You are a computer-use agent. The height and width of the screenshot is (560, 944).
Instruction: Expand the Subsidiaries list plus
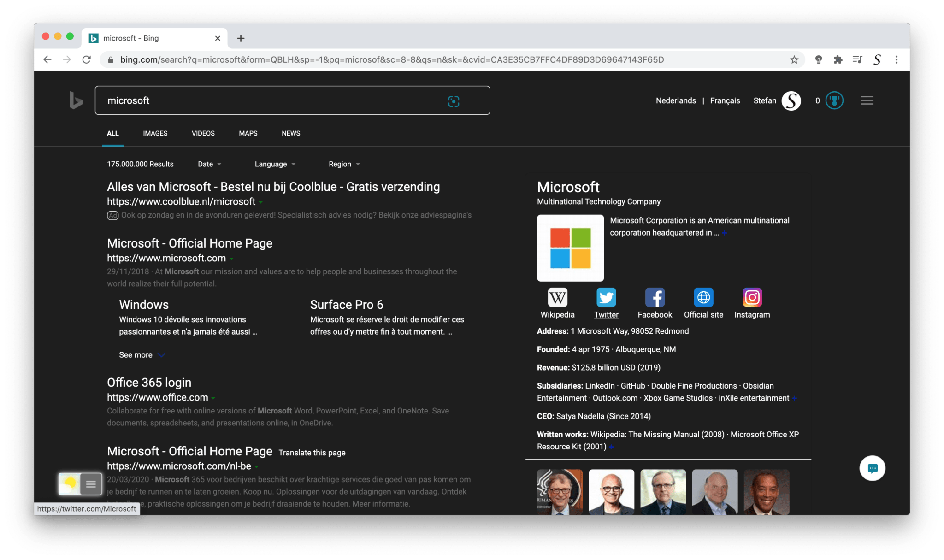click(x=794, y=399)
